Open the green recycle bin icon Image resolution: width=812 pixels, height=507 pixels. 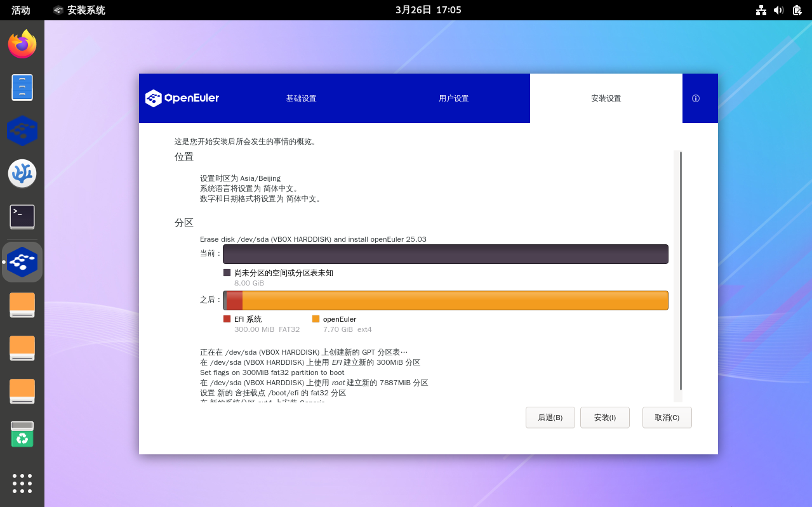click(22, 435)
